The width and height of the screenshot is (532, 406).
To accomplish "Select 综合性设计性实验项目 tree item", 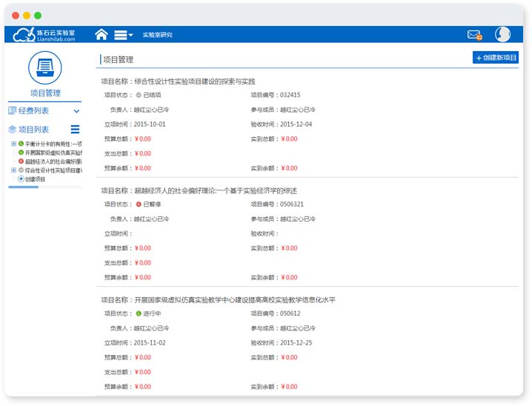I will [53, 170].
